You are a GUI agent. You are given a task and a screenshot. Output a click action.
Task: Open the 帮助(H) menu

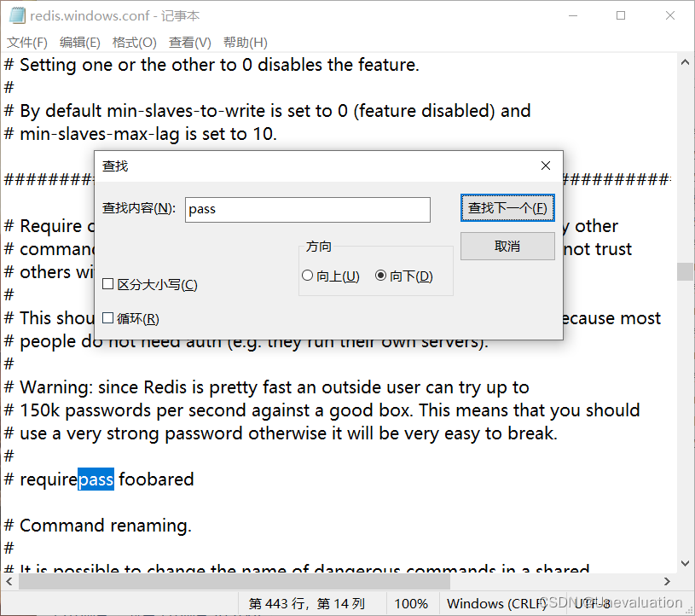point(245,43)
